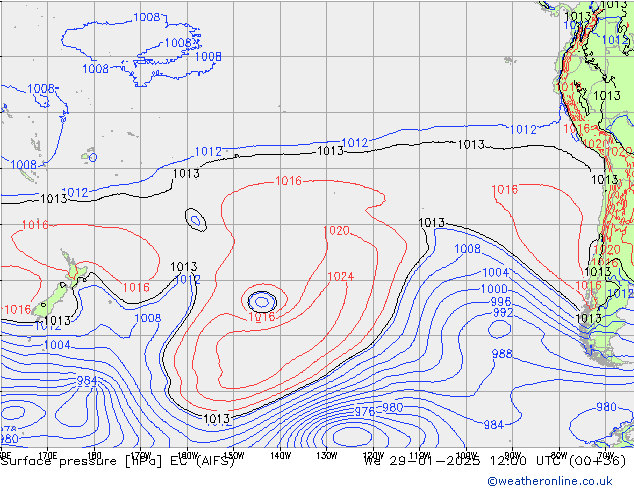Screen dimensions: 634x490
Task: Click the 130W longitude label
Action: pos(327,456)
